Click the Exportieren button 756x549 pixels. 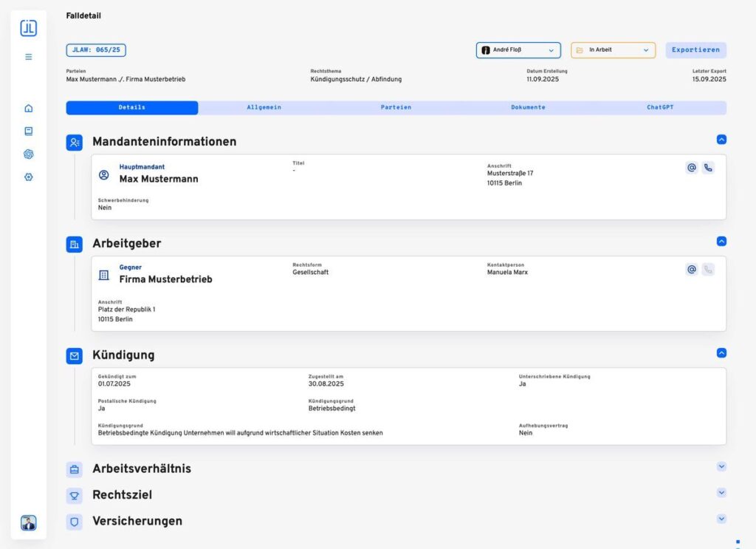click(x=695, y=50)
